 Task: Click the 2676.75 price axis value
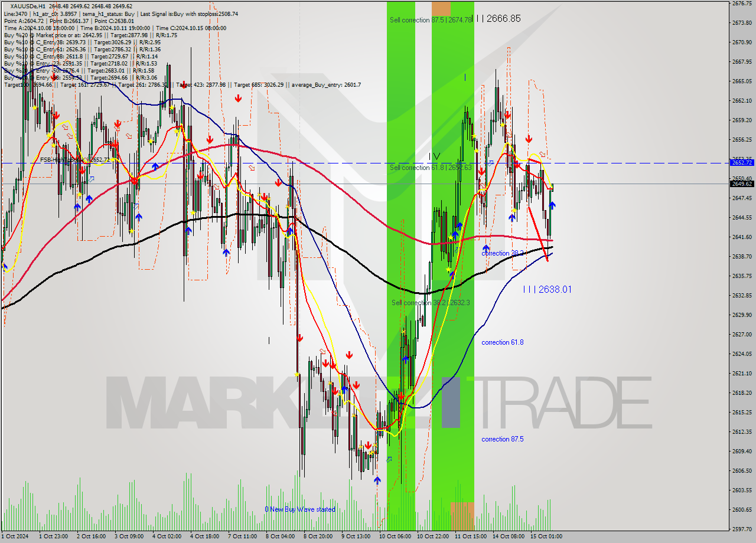tap(742, 3)
